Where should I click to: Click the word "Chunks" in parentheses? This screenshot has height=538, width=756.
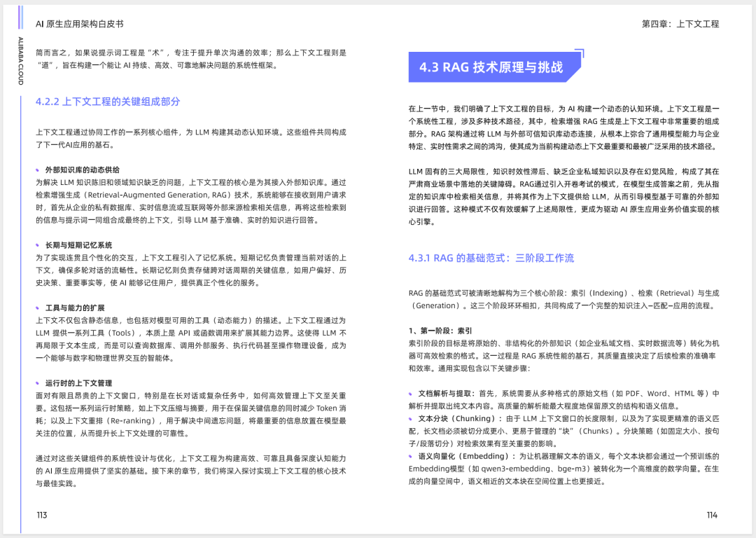pyautogui.click(x=596, y=431)
